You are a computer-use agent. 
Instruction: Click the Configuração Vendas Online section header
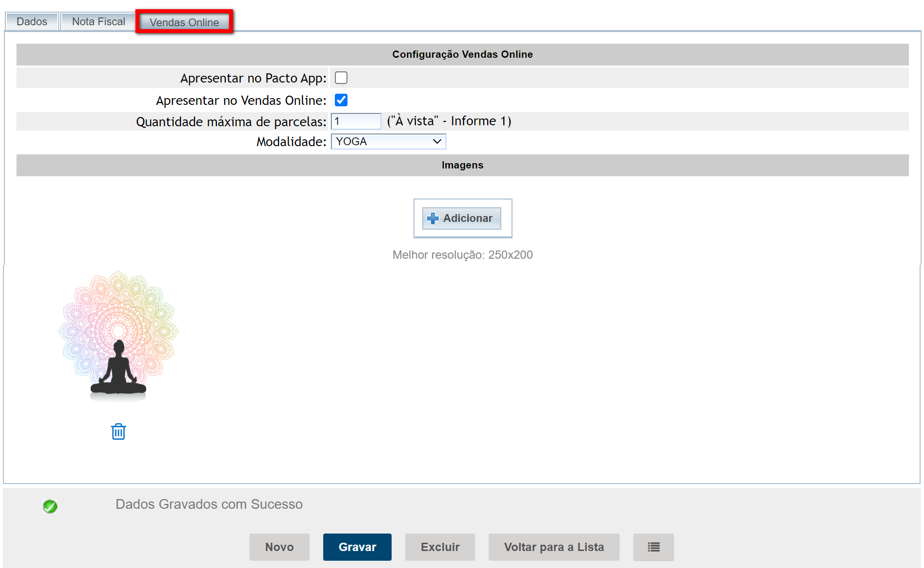click(x=462, y=54)
